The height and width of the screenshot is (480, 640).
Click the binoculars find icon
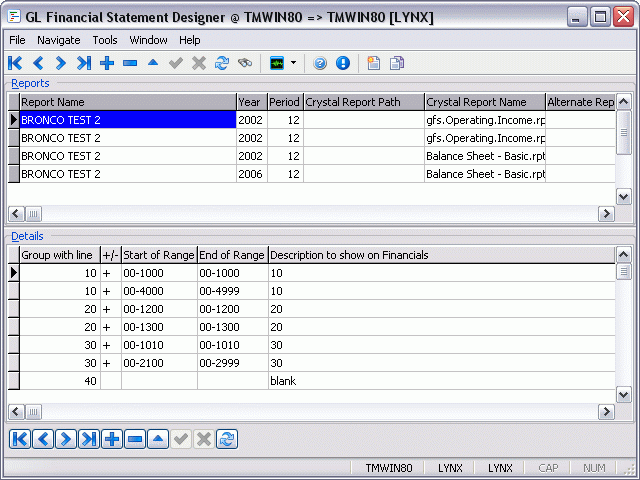point(245,63)
